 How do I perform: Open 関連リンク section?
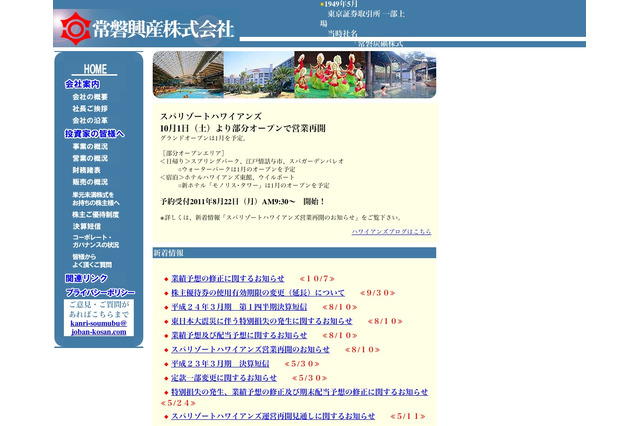pos(86,278)
